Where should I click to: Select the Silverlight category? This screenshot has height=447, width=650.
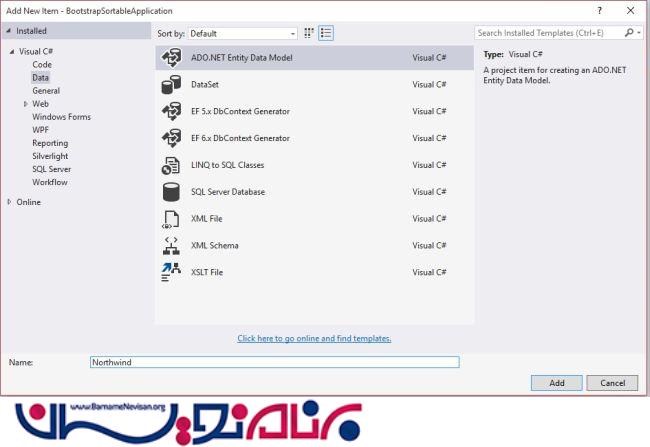[50, 156]
